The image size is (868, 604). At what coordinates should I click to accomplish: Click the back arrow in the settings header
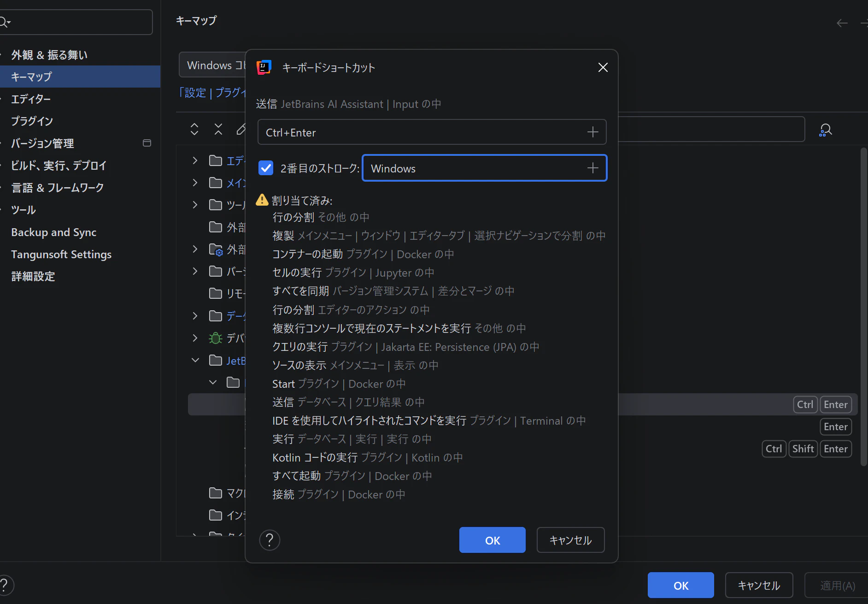click(842, 23)
